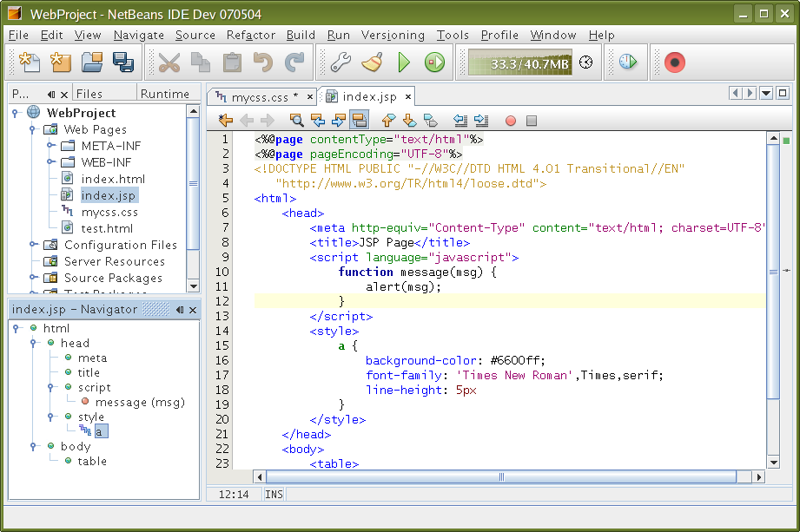The height and width of the screenshot is (532, 800).
Task: Click the New File toolbar icon
Action: tap(30, 62)
